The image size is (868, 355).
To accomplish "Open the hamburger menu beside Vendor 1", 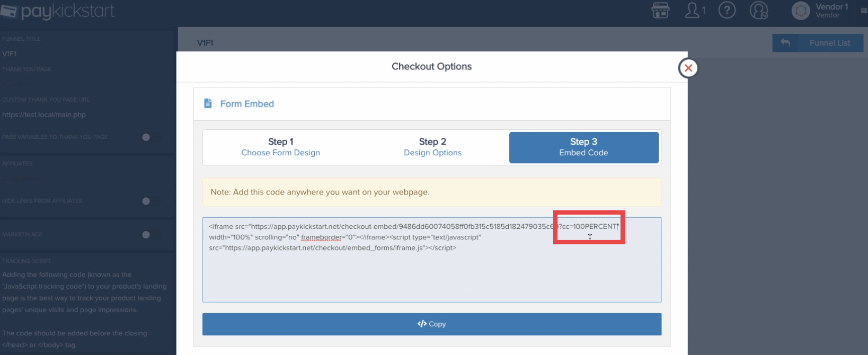I will click(x=864, y=11).
